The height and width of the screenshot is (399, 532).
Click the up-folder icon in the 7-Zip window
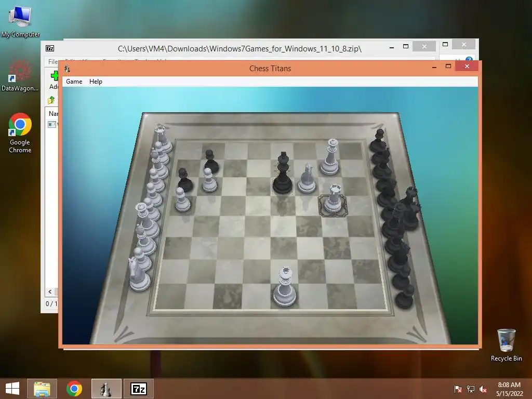tap(51, 100)
